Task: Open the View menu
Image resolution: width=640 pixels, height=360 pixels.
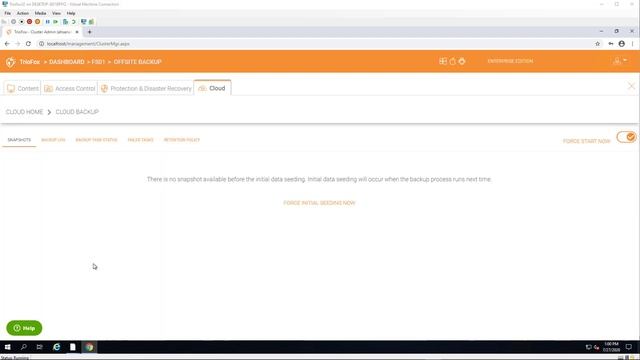Action: (x=56, y=13)
